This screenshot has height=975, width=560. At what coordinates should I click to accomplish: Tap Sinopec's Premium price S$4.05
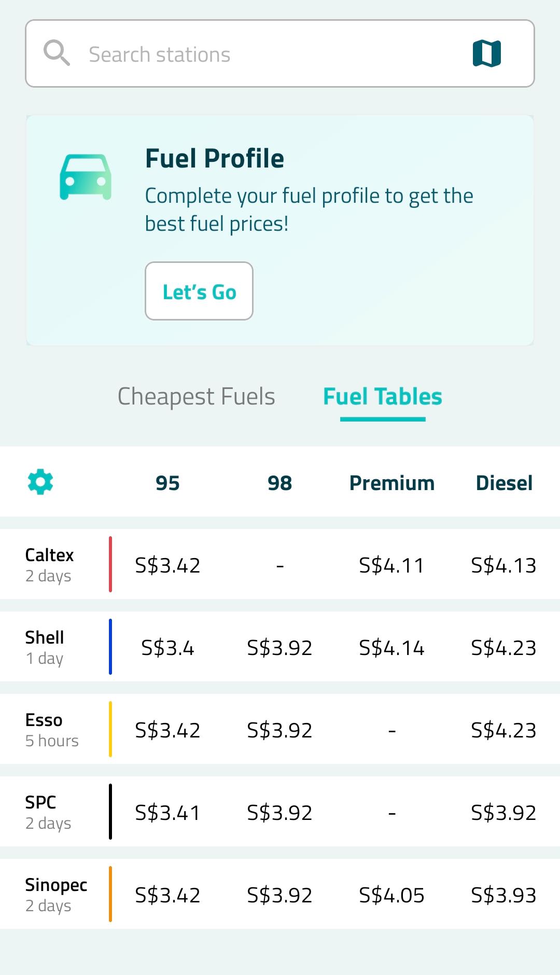pyautogui.click(x=392, y=895)
